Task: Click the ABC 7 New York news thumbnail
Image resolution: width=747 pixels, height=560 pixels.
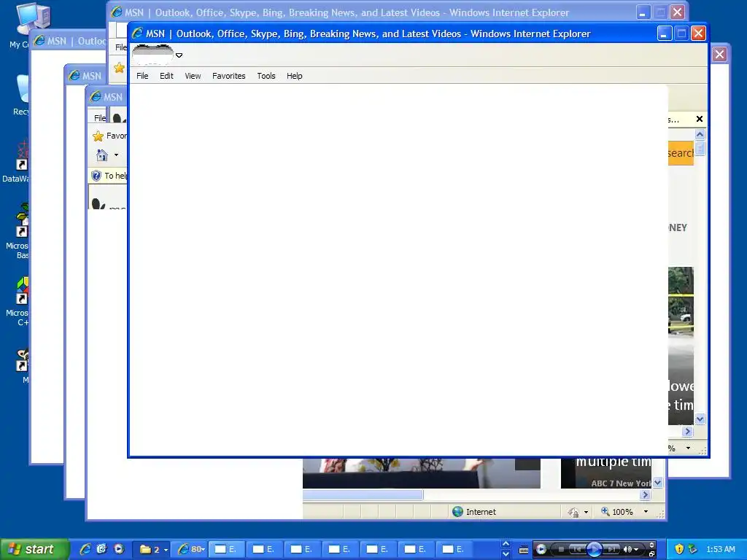Action: pyautogui.click(x=606, y=473)
